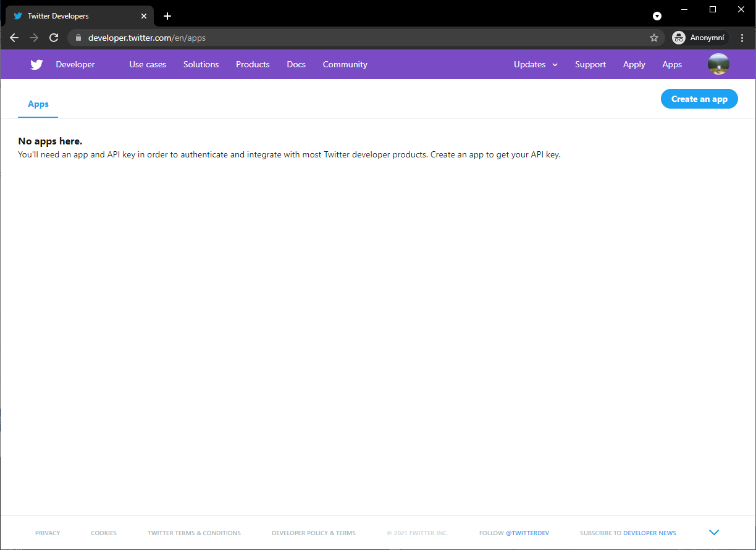
Task: Go back with the browser back arrow
Action: (14, 38)
